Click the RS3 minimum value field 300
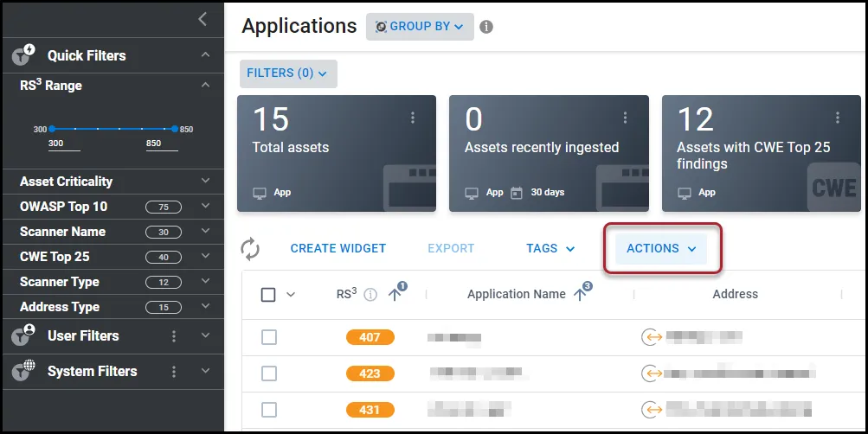 click(x=64, y=144)
